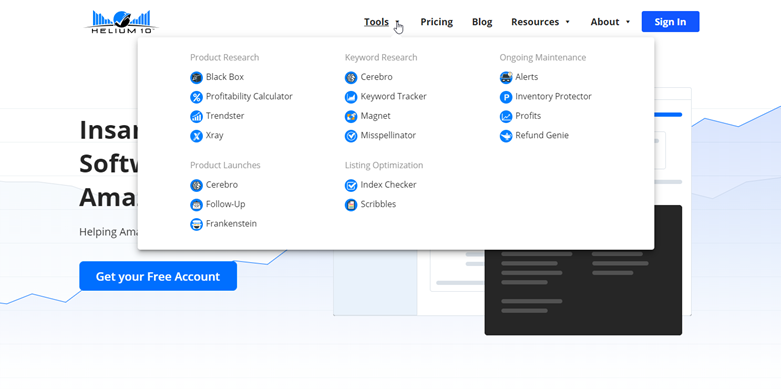Image resolution: width=781 pixels, height=389 pixels.
Task: Click the Alerts icon
Action: coord(506,78)
